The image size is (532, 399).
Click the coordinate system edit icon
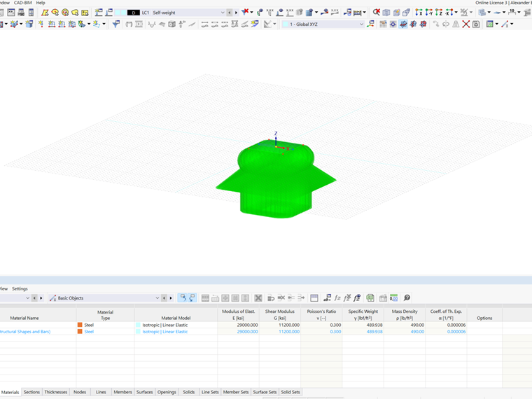371,24
